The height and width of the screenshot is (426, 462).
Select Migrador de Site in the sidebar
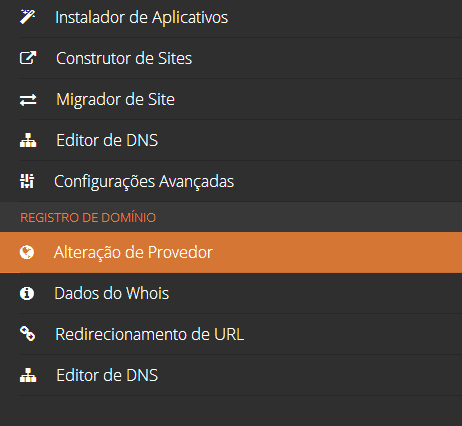point(231,99)
